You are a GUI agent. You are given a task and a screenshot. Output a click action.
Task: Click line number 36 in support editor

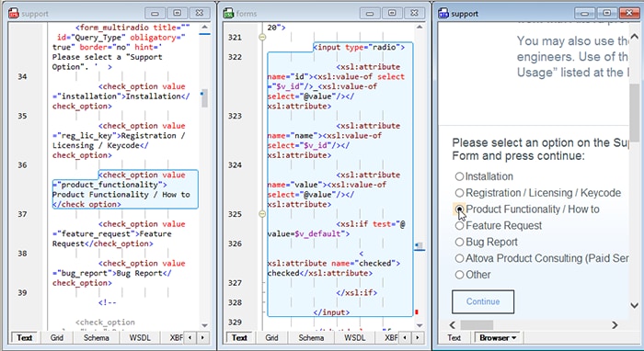pyautogui.click(x=22, y=164)
